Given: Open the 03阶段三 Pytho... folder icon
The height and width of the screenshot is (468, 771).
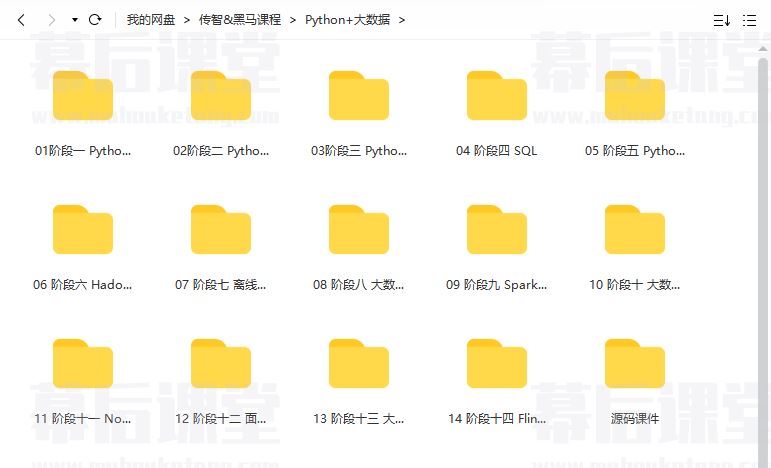Looking at the screenshot, I should point(359,95).
